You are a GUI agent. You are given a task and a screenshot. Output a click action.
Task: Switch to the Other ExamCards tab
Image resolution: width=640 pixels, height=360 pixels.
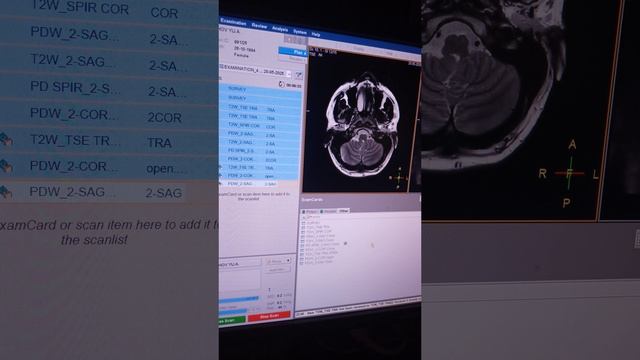344,211
